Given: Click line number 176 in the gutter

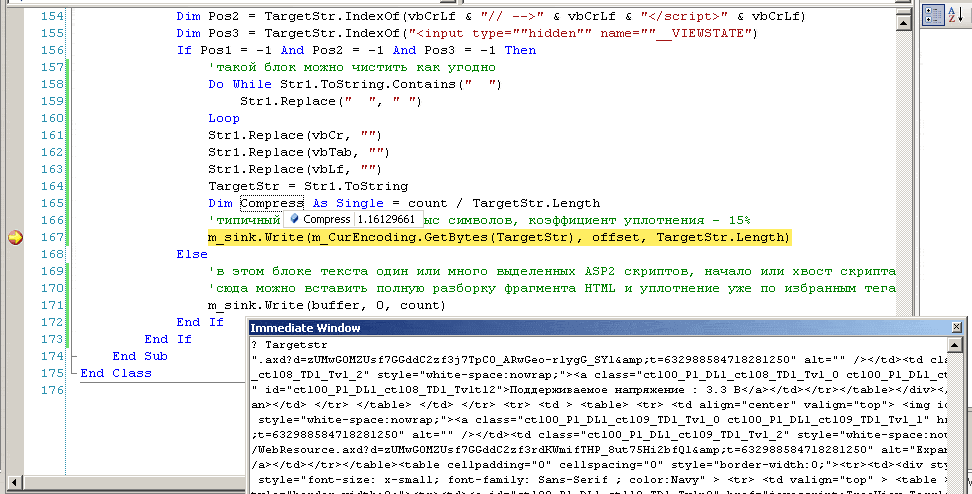Looking at the screenshot, I should [x=52, y=390].
